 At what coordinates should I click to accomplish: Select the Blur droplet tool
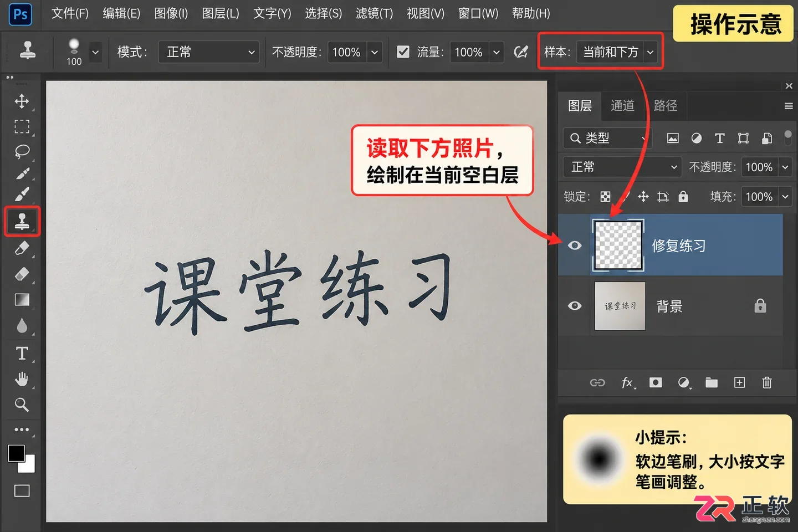coord(22,326)
